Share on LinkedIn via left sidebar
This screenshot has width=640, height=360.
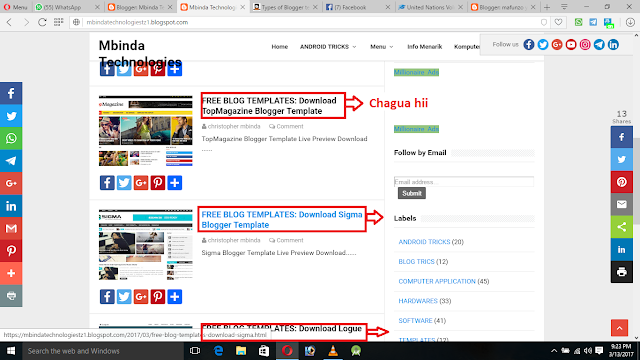click(11, 206)
